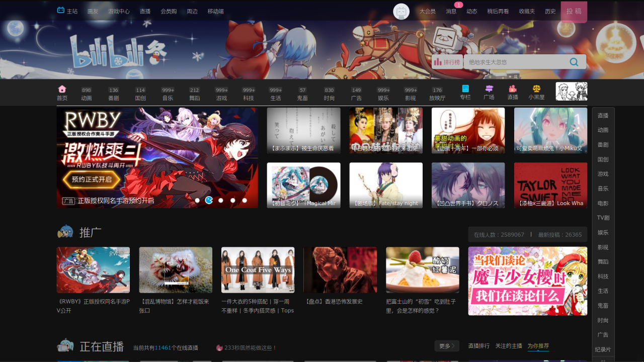This screenshot has height=362, width=644.
Task: Switch to the 为你推荐 tab
Action: [x=537, y=346]
